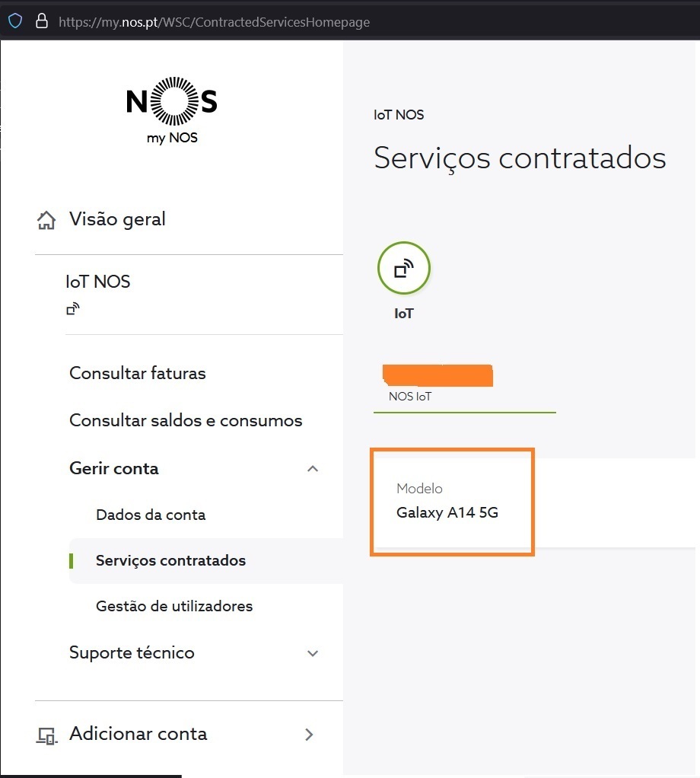Open the Adicionar conta arrow
The image size is (700, 778).
[310, 735]
